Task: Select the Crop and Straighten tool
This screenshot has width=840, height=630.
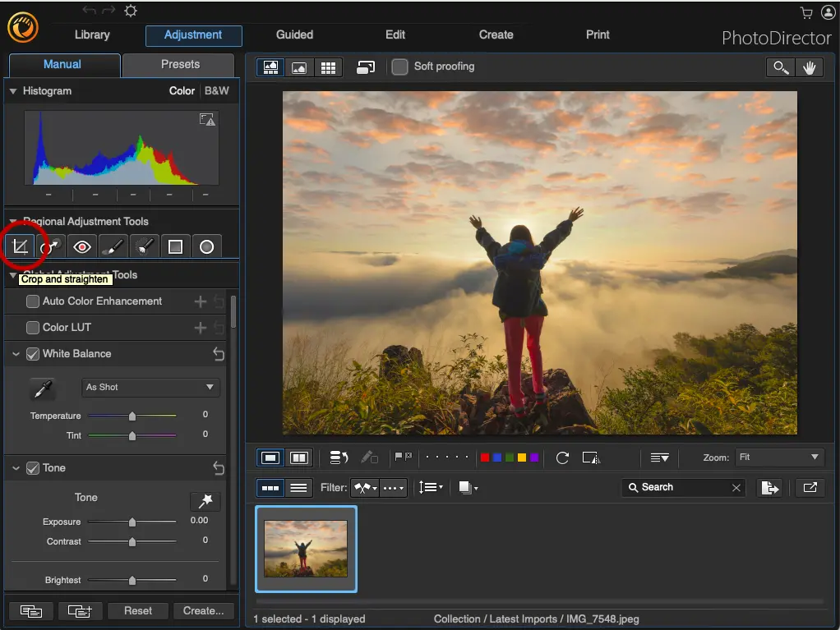Action: click(21, 246)
